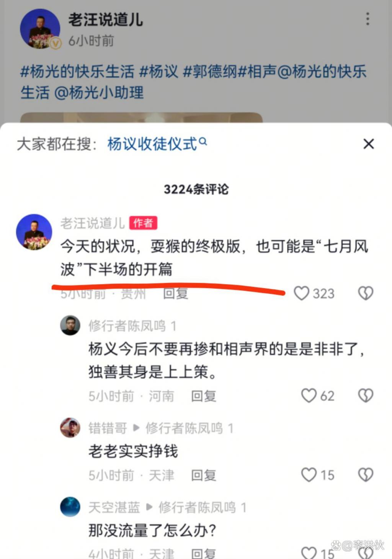The width and height of the screenshot is (392, 559).
Task: Dislike the author's comment via broken heart
Action: [365, 293]
